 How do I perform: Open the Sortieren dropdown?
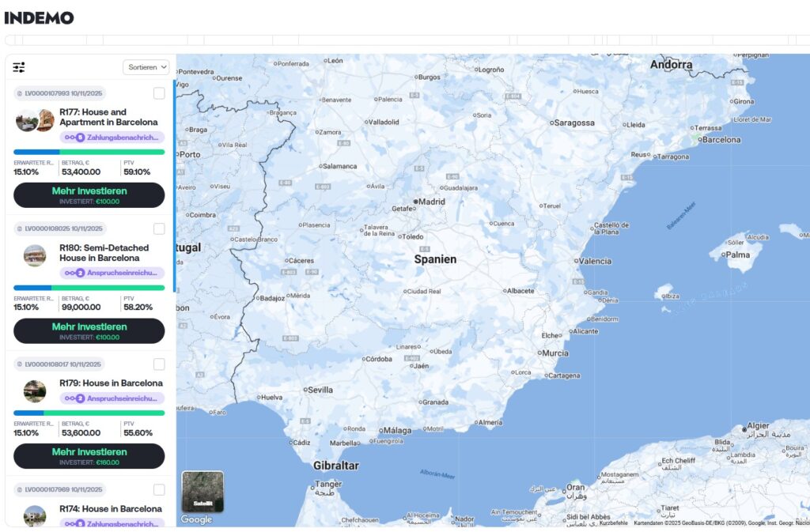click(x=146, y=67)
